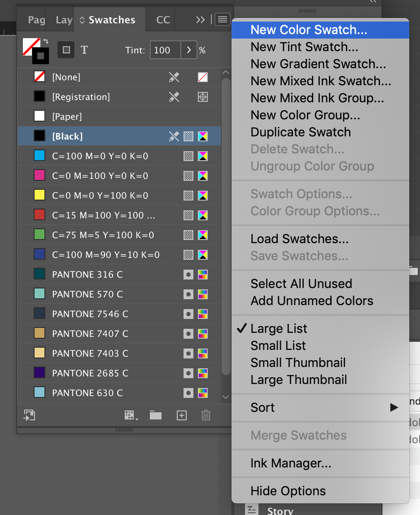420x515 pixels.
Task: Toggle formatting affects text T button
Action: [84, 50]
